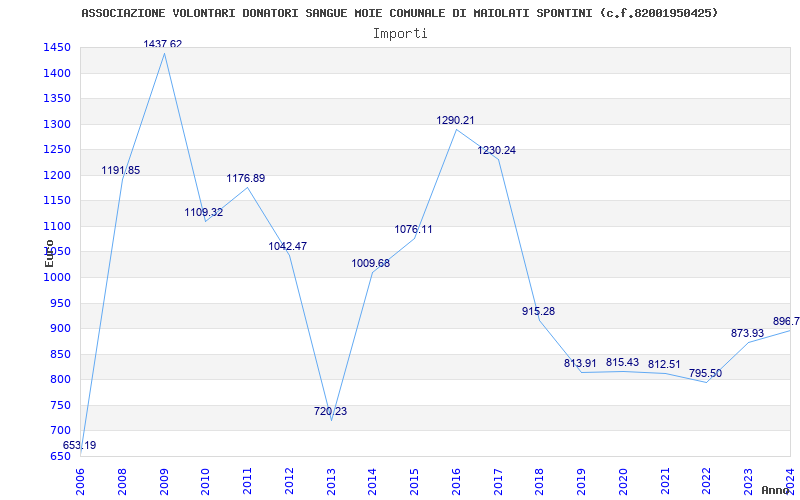Select the 950 y-axis tick value
The image size is (800, 500).
(60, 304)
